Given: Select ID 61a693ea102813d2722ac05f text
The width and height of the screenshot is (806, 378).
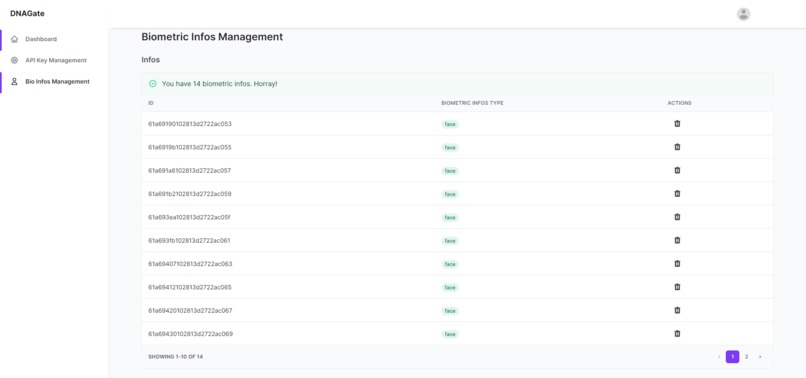Looking at the screenshot, I should 189,217.
